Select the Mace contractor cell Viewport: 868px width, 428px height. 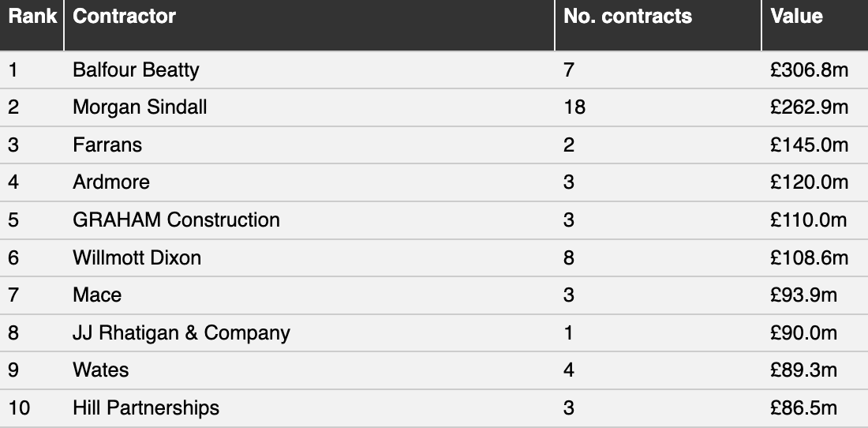point(97,295)
